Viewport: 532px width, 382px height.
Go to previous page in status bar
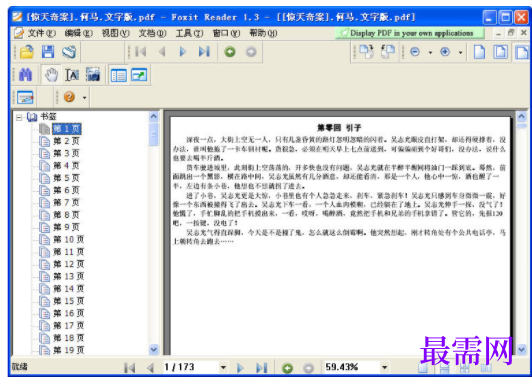[150, 368]
